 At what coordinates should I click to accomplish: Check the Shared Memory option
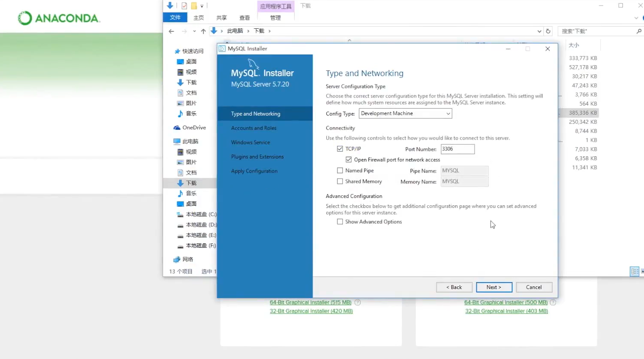pos(340,182)
